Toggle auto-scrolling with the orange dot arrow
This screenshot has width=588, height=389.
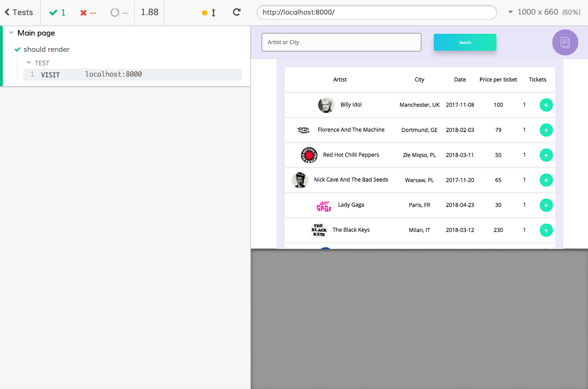pos(209,13)
